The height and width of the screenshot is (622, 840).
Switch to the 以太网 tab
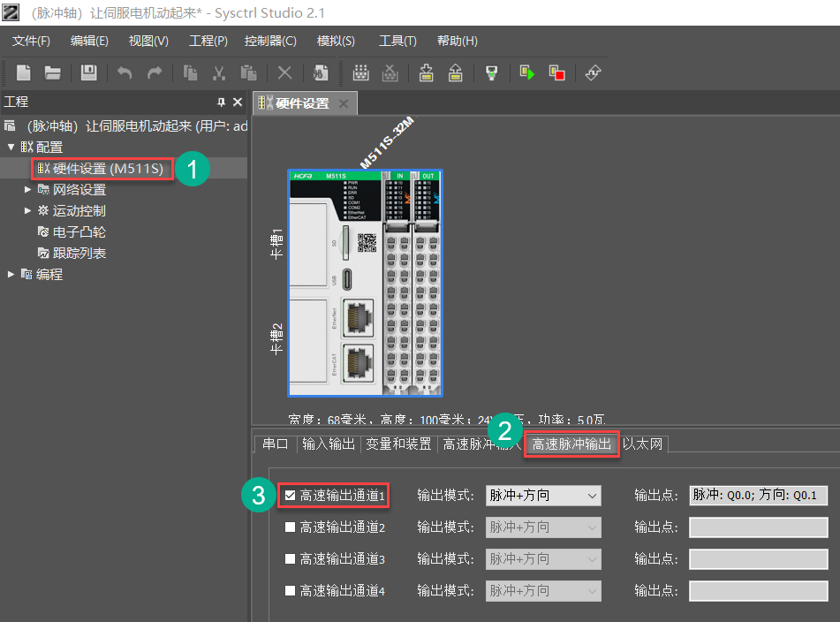pyautogui.click(x=642, y=444)
